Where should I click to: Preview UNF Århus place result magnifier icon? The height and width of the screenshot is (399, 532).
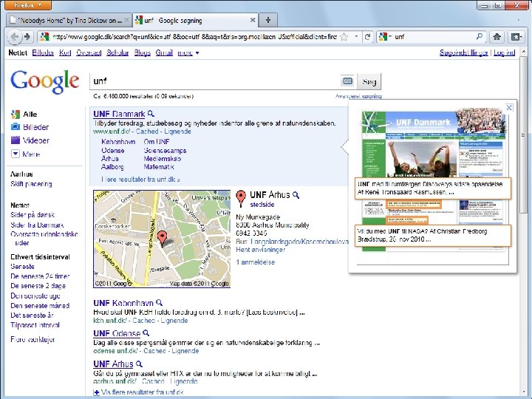tap(296, 195)
